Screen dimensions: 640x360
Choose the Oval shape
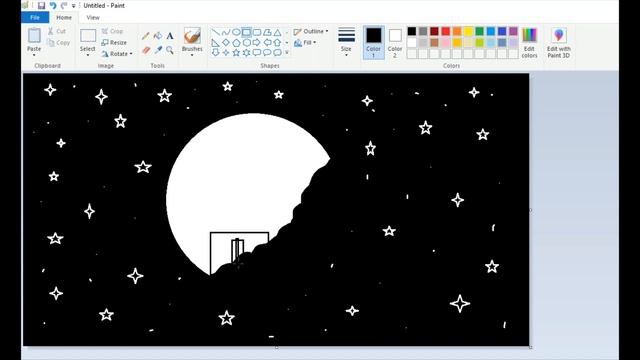236,32
